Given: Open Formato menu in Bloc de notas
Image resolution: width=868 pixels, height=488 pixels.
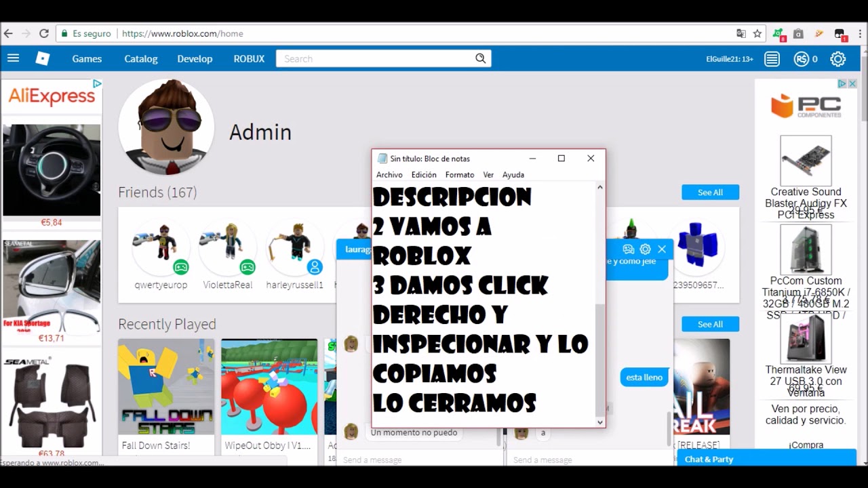Looking at the screenshot, I should [x=460, y=175].
